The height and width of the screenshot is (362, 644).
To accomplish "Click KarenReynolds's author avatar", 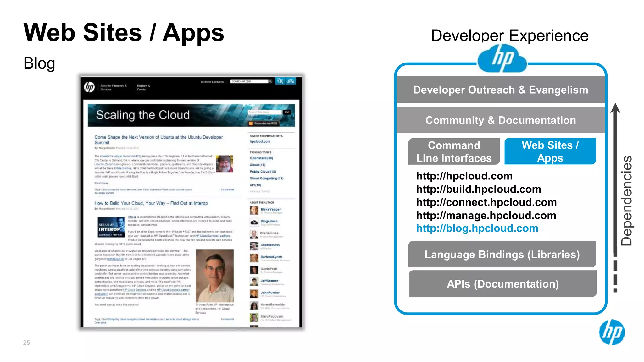I will (254, 306).
